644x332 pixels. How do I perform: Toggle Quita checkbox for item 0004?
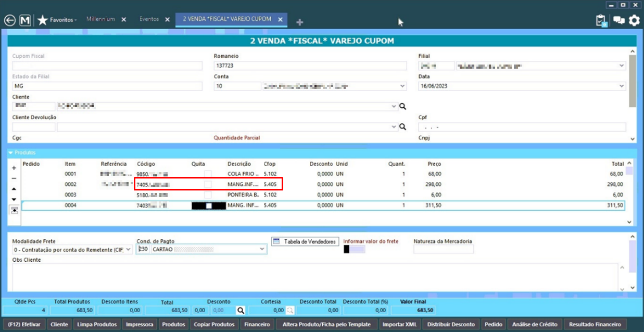pyautogui.click(x=209, y=206)
